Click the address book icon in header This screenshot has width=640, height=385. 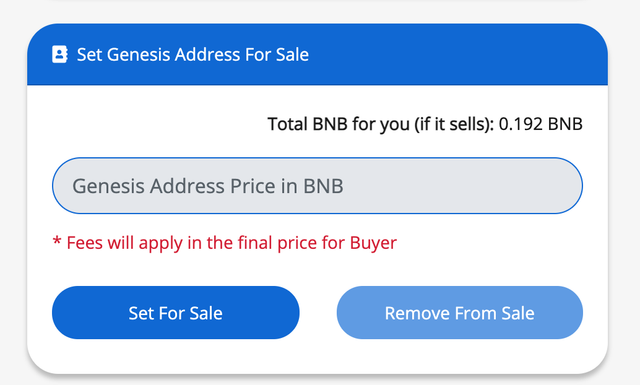point(60,54)
